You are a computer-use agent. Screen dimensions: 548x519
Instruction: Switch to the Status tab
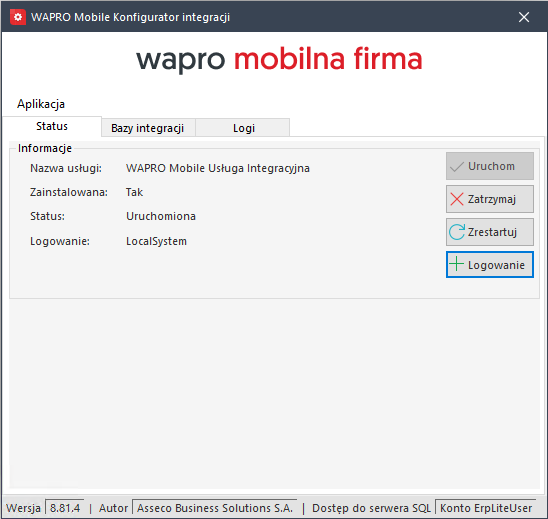(x=52, y=126)
